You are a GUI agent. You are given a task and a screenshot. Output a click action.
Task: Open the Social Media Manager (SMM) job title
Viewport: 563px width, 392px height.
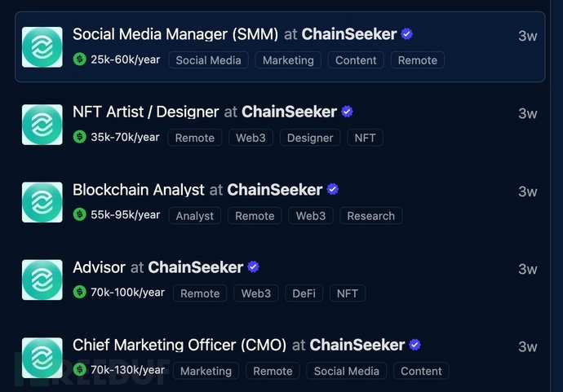click(x=175, y=34)
